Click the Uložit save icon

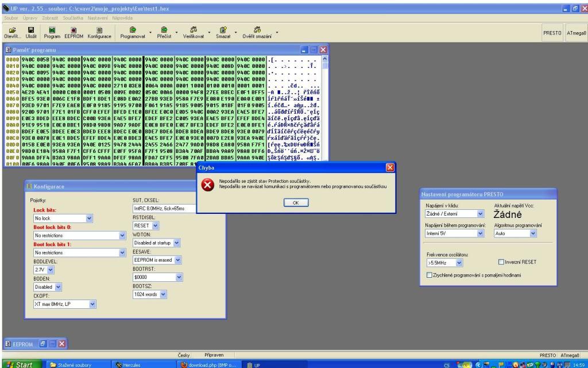31,30
